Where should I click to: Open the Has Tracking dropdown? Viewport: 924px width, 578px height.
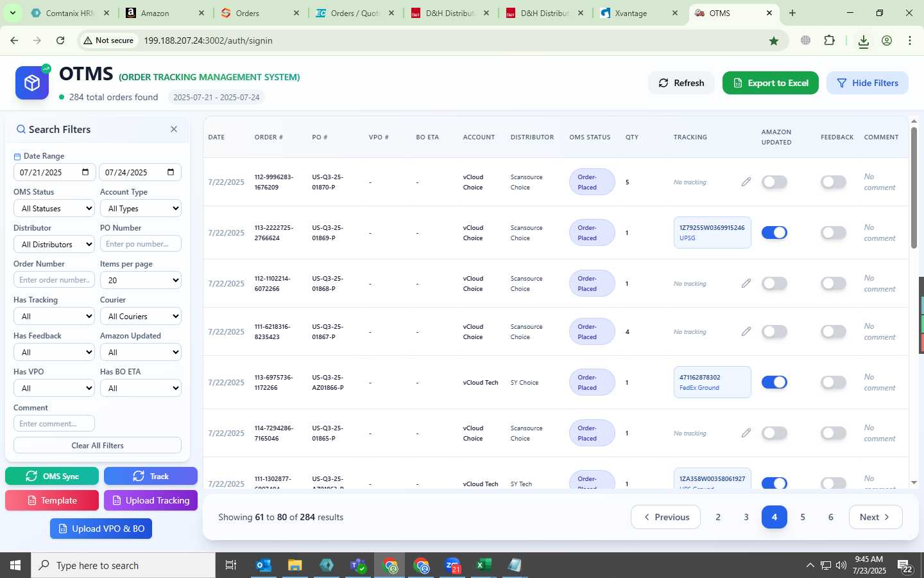(x=54, y=317)
